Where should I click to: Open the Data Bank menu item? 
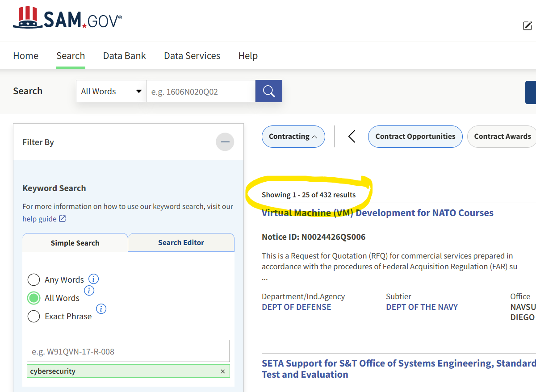point(124,55)
